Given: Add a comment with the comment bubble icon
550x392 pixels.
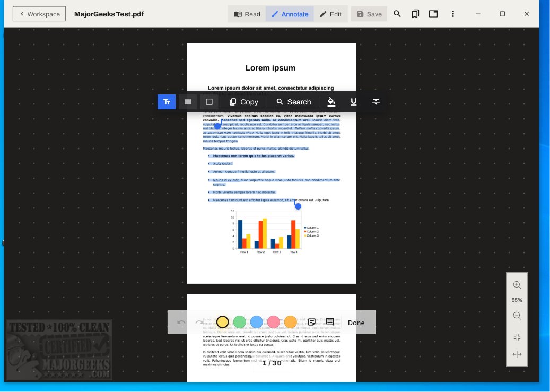Looking at the screenshot, I should pos(330,322).
